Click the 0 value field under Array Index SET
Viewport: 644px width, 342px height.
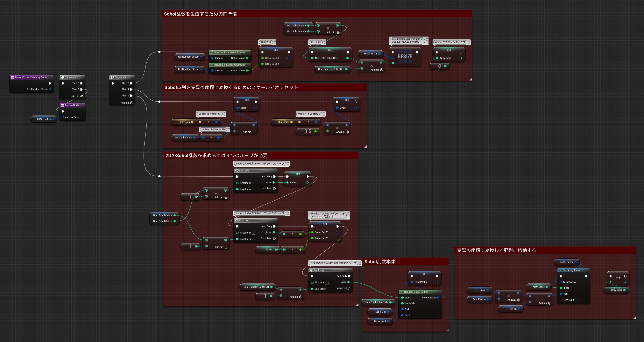pyautogui.click(x=439, y=66)
